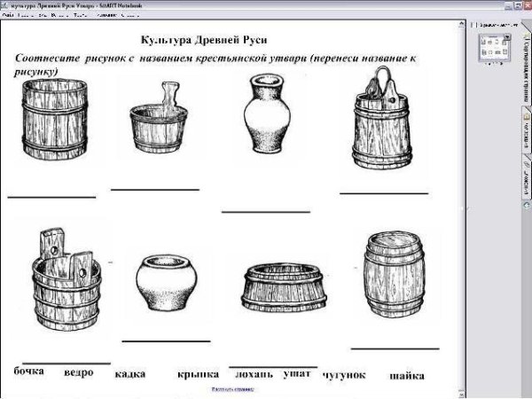Select the page thumbnail in Page Sorter

(495, 48)
